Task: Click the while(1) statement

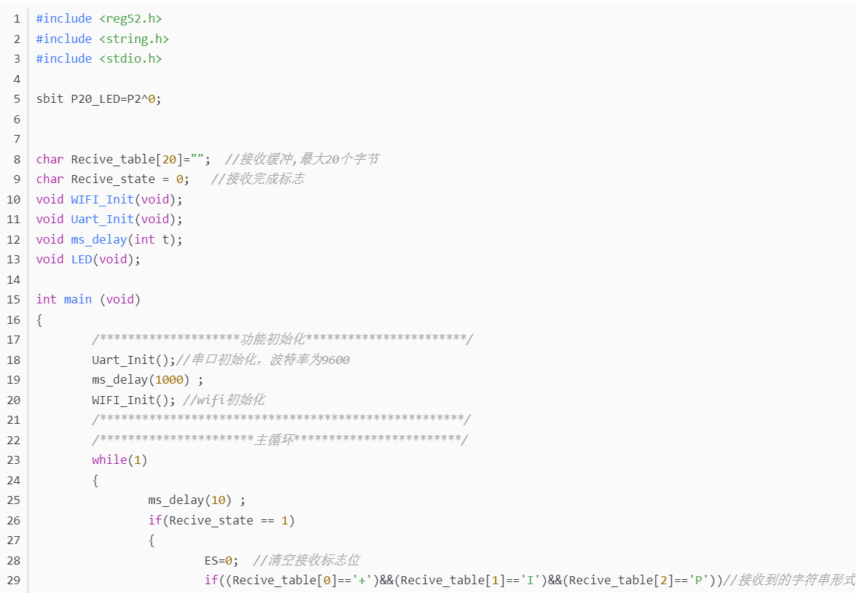Action: point(120,460)
